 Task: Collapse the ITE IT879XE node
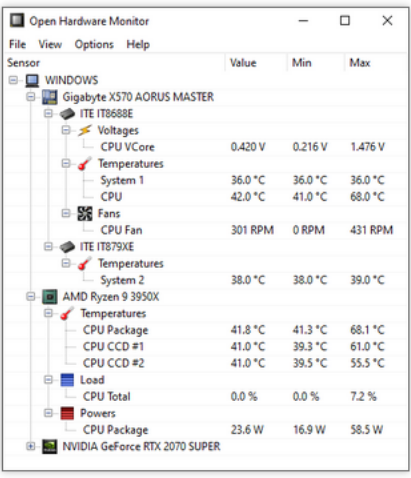coord(48,247)
